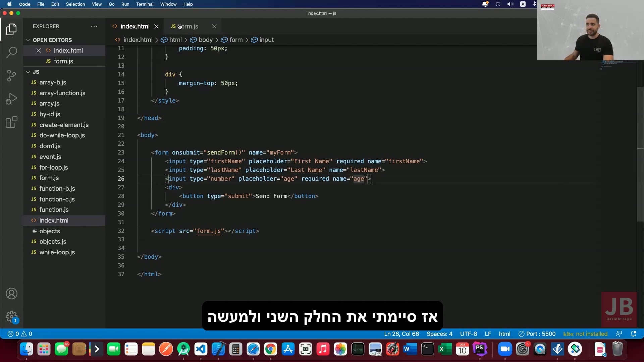Open the Search view icon
This screenshot has width=644, height=362.
coord(11,52)
